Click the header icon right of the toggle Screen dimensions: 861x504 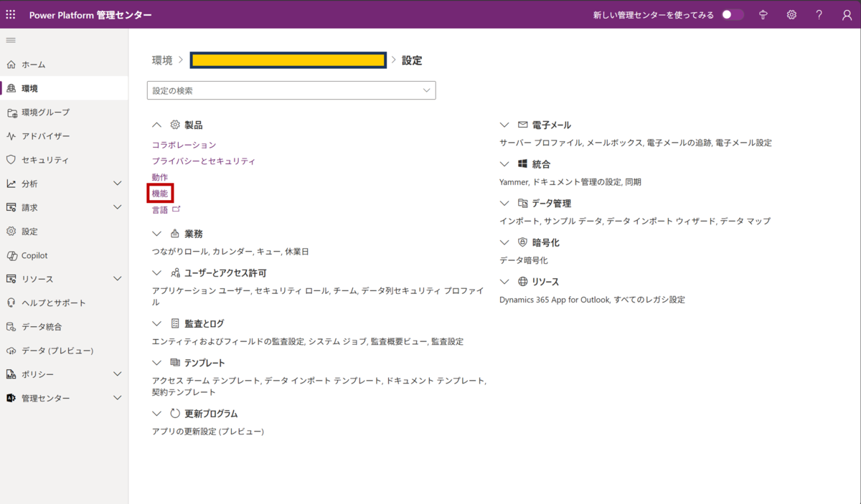(763, 14)
